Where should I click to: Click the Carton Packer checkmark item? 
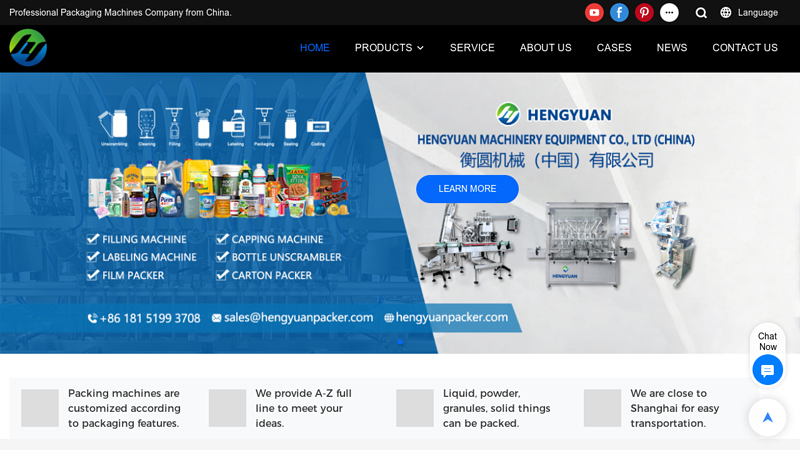pyautogui.click(x=264, y=275)
